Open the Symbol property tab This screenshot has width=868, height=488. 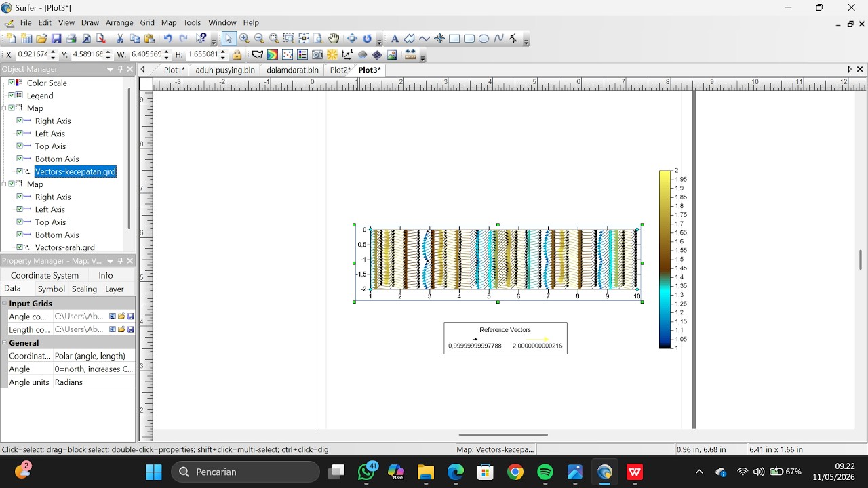pos(52,289)
